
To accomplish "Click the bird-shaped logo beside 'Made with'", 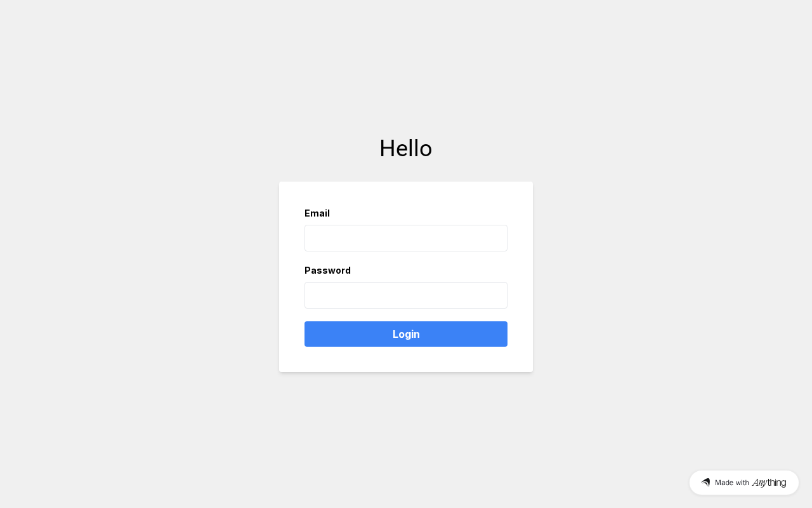I will pyautogui.click(x=705, y=483).
